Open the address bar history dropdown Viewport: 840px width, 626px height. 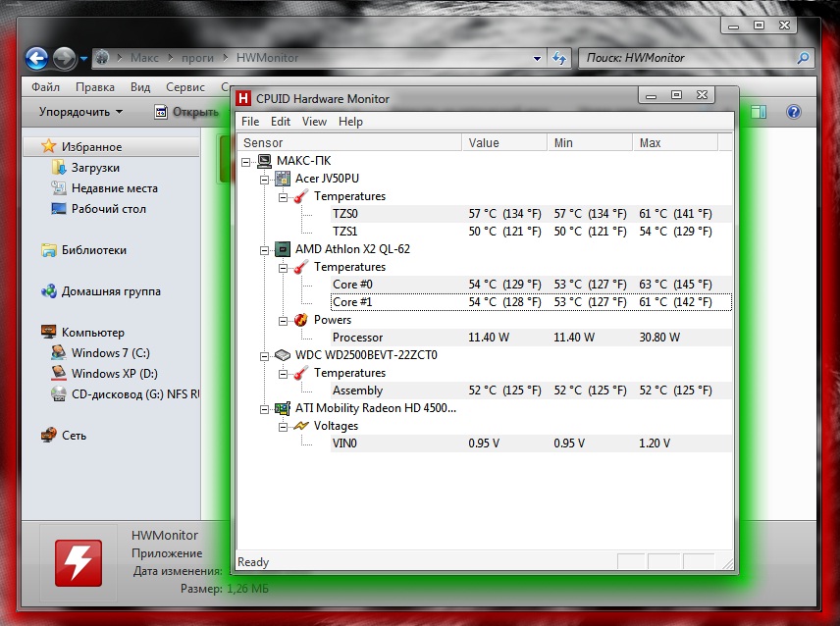tap(537, 58)
